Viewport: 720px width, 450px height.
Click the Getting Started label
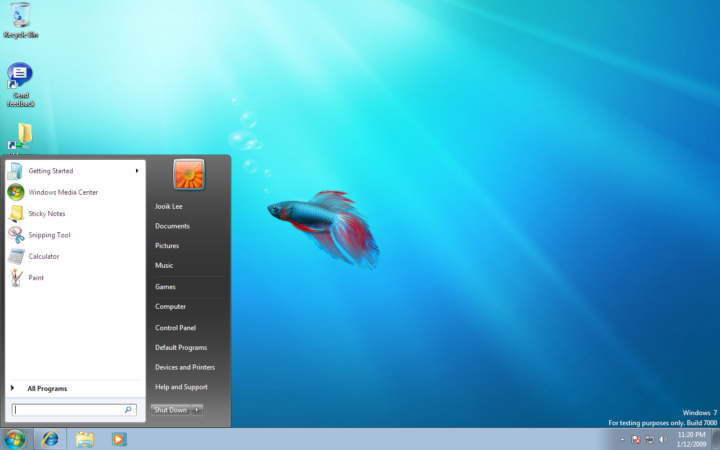point(51,171)
